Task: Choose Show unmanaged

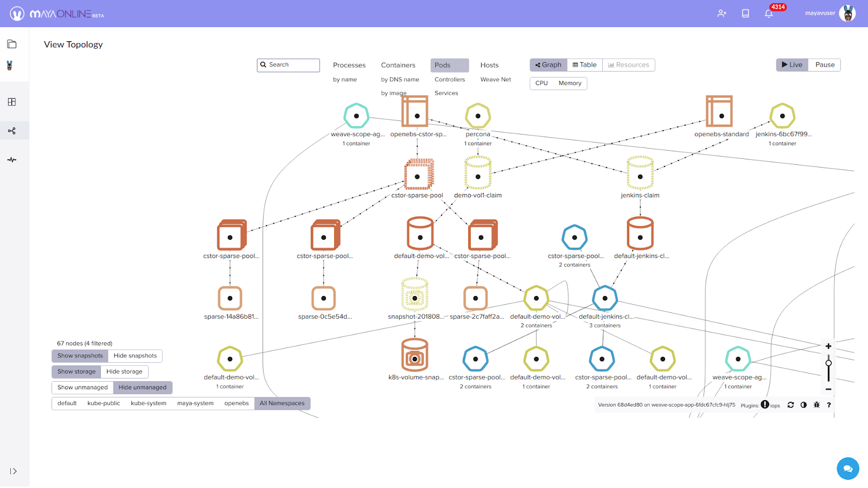Action: point(82,388)
